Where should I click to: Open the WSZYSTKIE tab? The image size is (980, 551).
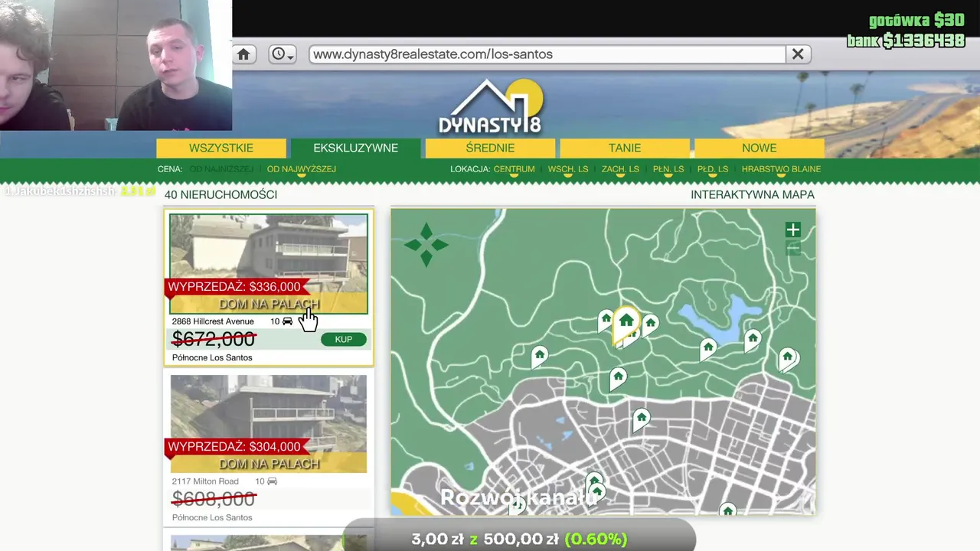click(221, 148)
